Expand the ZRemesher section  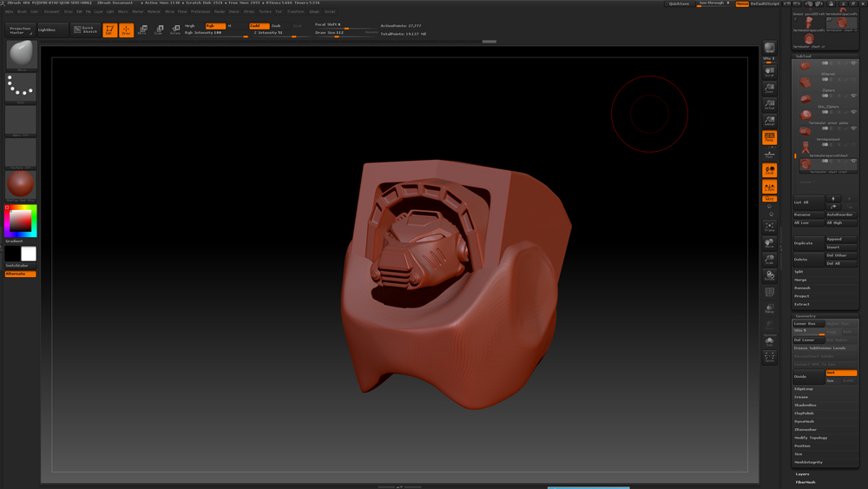pyautogui.click(x=806, y=429)
